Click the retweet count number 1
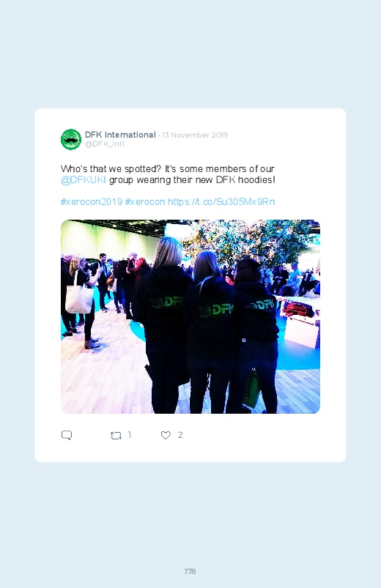The image size is (381, 588). pos(130,435)
